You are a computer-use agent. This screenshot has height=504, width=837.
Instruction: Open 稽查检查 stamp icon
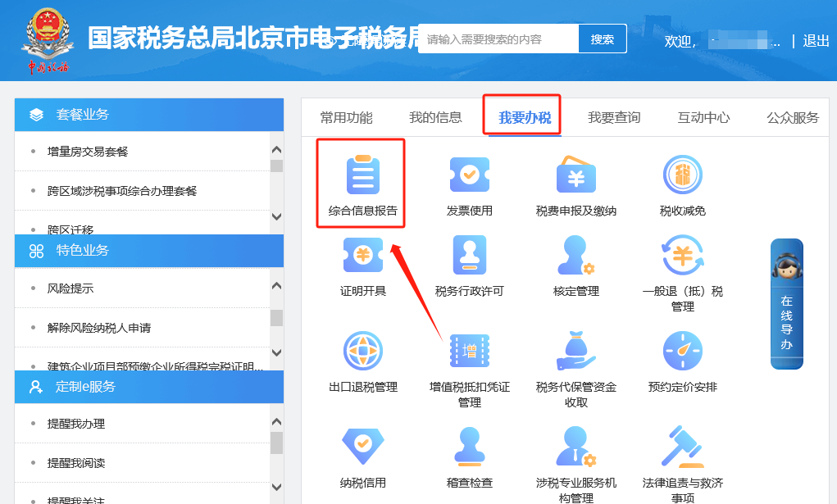[470, 447]
